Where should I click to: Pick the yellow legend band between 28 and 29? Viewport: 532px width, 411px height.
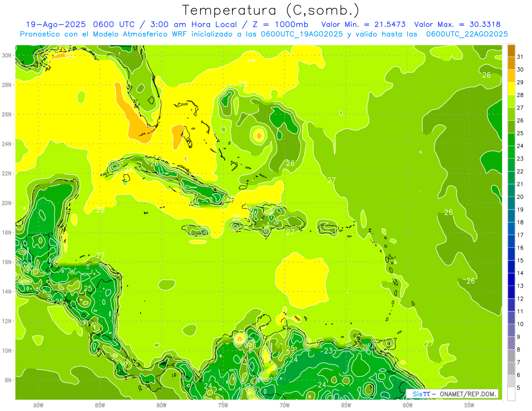[x=511, y=88]
